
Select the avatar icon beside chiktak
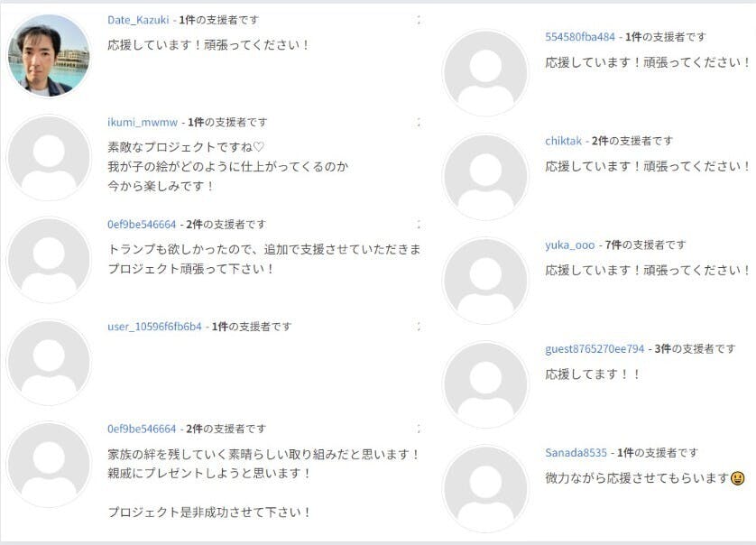click(485, 177)
